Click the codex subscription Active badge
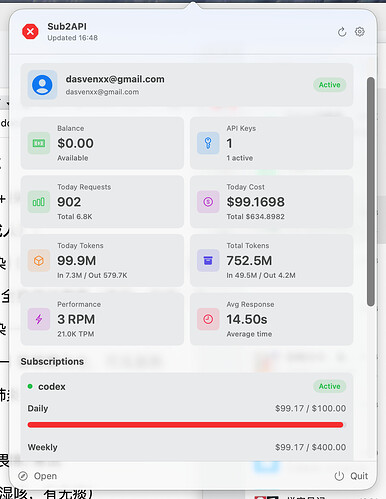Viewport: 386px width, 499px height. 329,386
